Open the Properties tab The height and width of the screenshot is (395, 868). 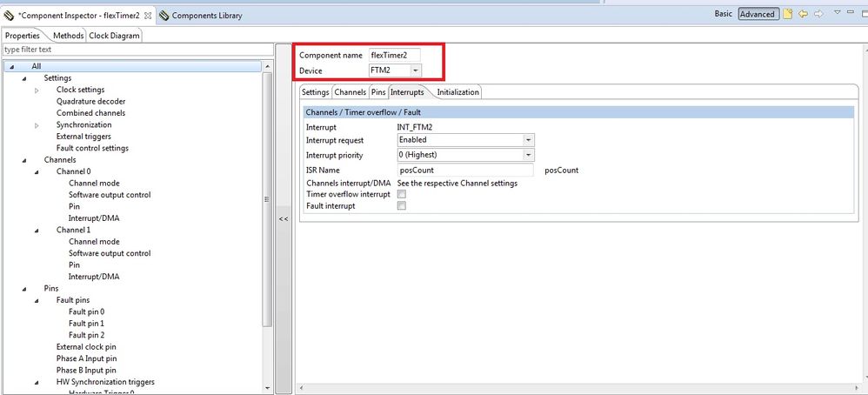pos(23,36)
